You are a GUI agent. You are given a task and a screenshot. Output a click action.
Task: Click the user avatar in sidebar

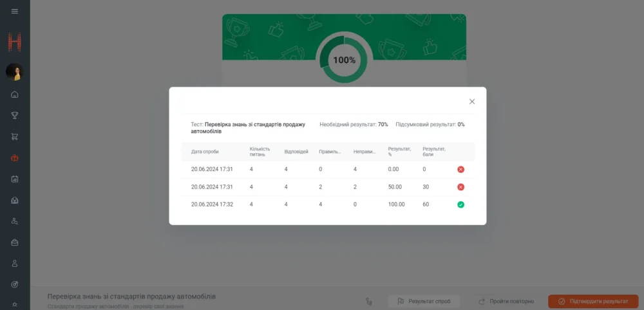(x=14, y=72)
